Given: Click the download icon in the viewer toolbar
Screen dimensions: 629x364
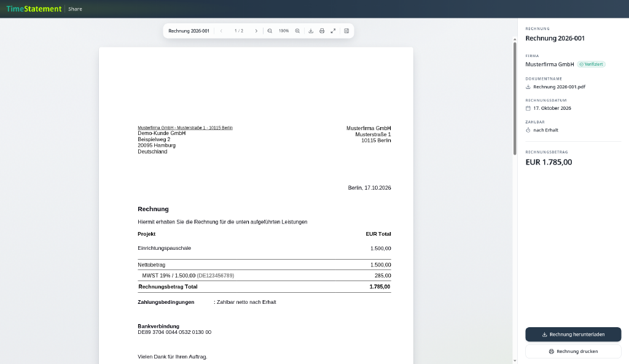Looking at the screenshot, I should (311, 31).
